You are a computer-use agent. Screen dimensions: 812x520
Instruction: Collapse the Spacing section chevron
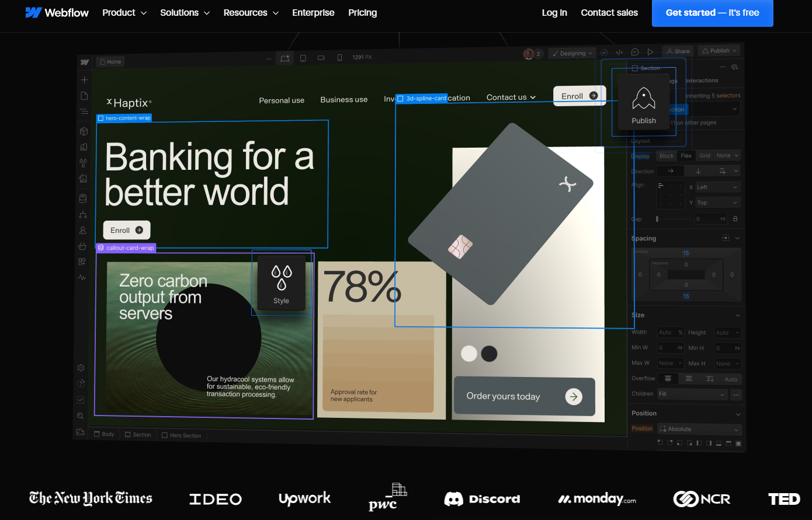(737, 238)
